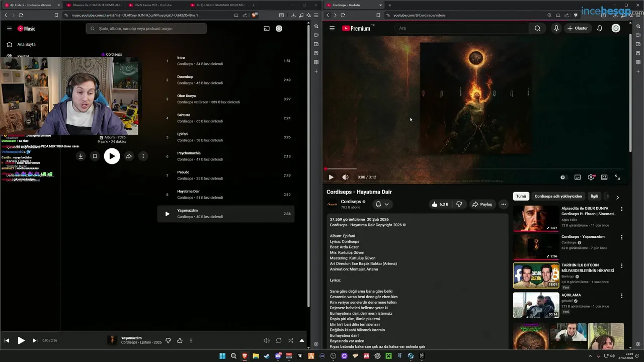
Task: Click the YouTube Music logo
Action: pos(26,29)
